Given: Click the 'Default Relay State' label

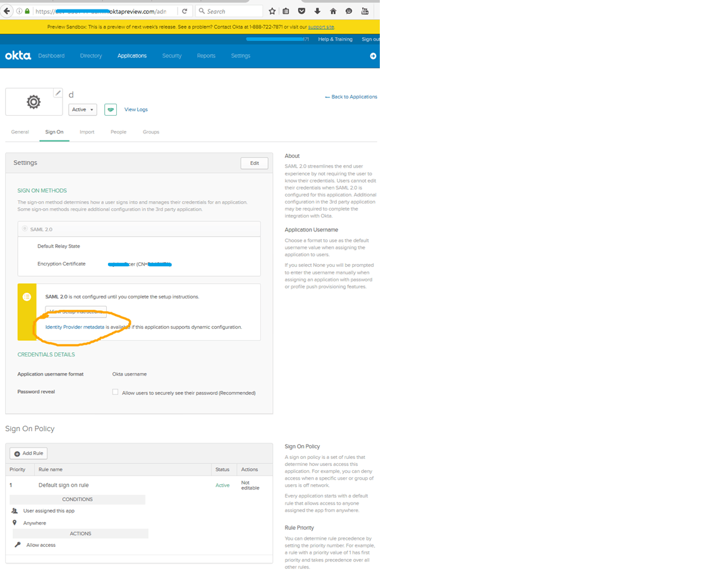Looking at the screenshot, I should [x=59, y=246].
